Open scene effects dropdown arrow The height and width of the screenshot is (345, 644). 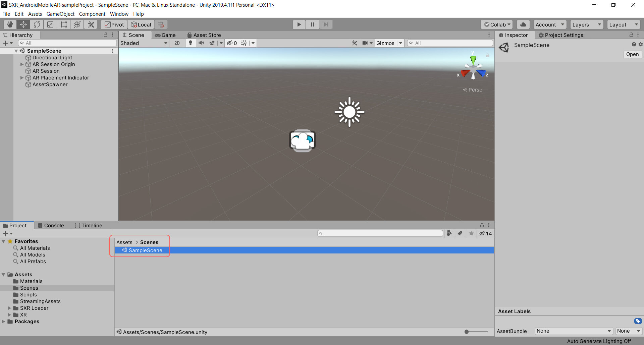[x=221, y=43]
